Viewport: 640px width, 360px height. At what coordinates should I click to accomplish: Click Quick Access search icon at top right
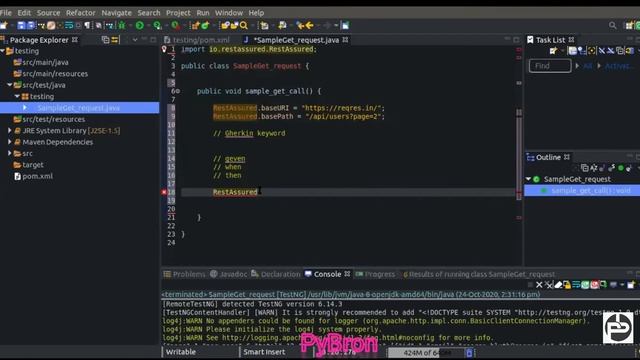(612, 25)
